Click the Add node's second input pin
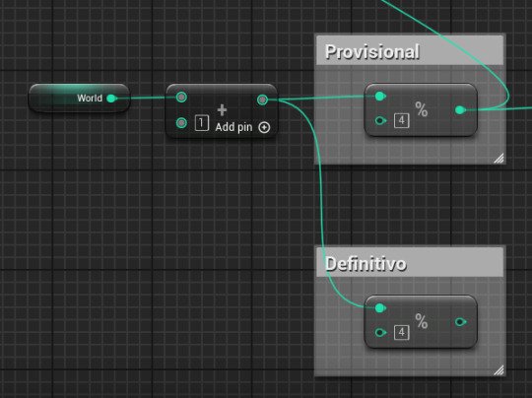 pyautogui.click(x=181, y=122)
